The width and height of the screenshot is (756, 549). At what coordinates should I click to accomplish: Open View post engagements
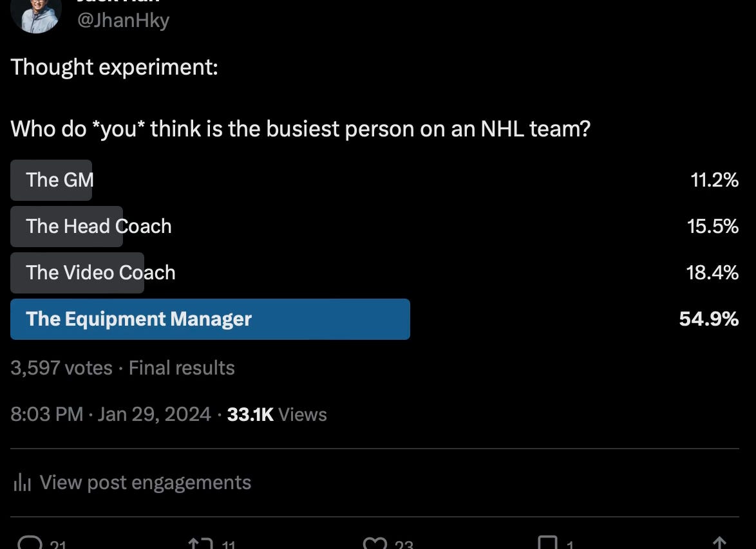145,482
